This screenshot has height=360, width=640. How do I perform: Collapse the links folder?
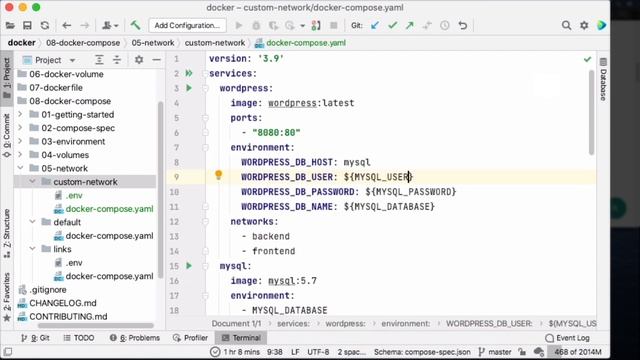pyautogui.click(x=33, y=249)
